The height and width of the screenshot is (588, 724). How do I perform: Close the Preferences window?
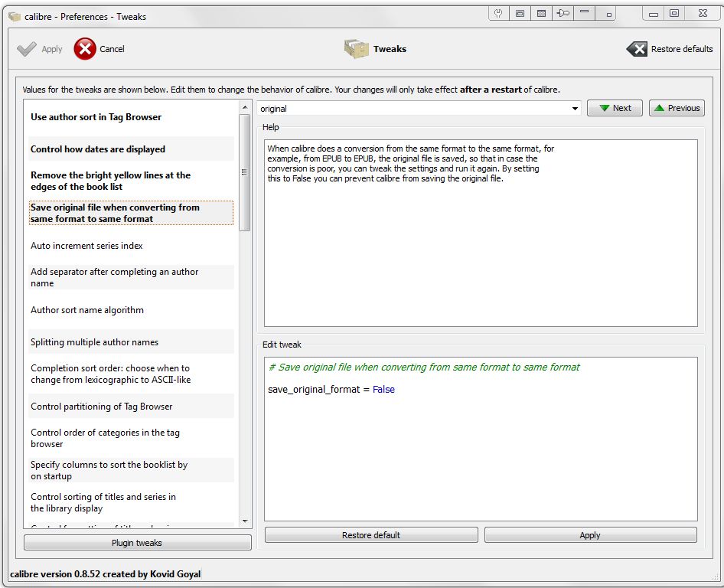[703, 13]
